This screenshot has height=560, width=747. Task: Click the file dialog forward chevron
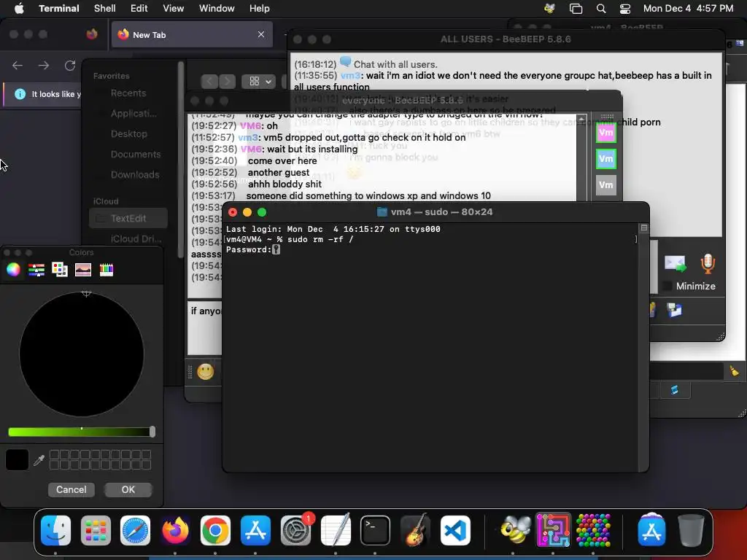(228, 82)
